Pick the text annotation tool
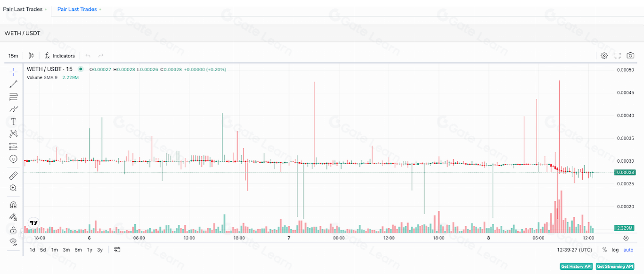 point(13,122)
